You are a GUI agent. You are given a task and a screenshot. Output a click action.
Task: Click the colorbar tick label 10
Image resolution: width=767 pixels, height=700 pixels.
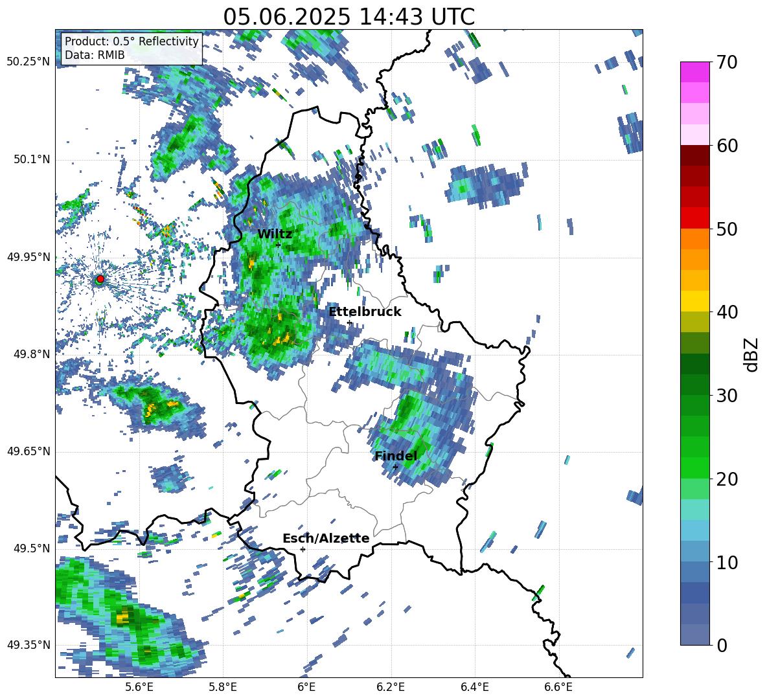pos(727,562)
